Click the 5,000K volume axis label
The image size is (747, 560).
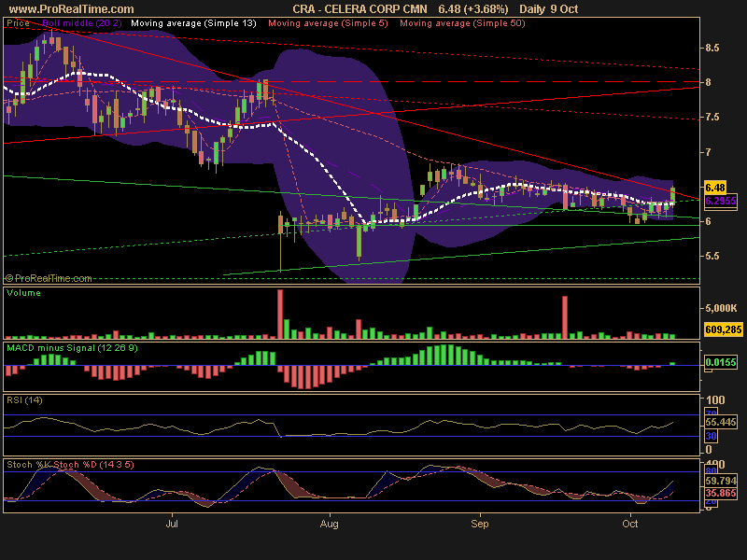721,309
